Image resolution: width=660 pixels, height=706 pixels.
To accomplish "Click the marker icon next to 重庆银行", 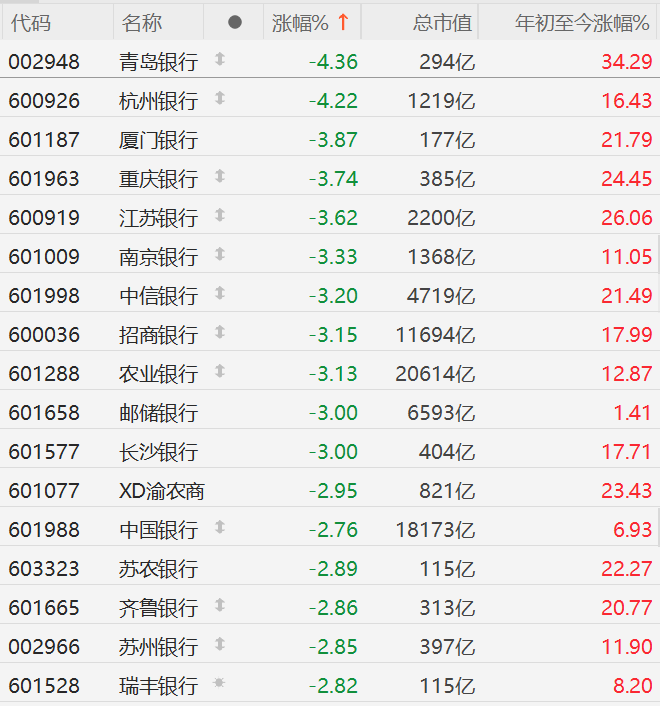I will tap(220, 176).
